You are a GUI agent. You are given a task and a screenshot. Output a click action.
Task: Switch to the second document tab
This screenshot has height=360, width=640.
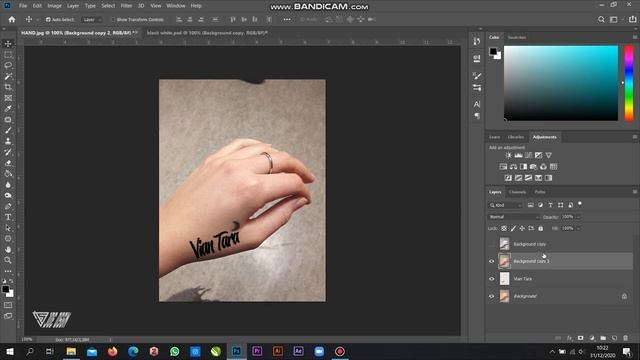[x=207, y=33]
